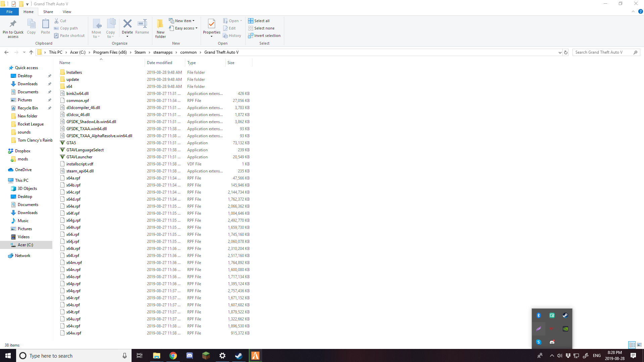Open Discord from the system tray overflow

552,342
